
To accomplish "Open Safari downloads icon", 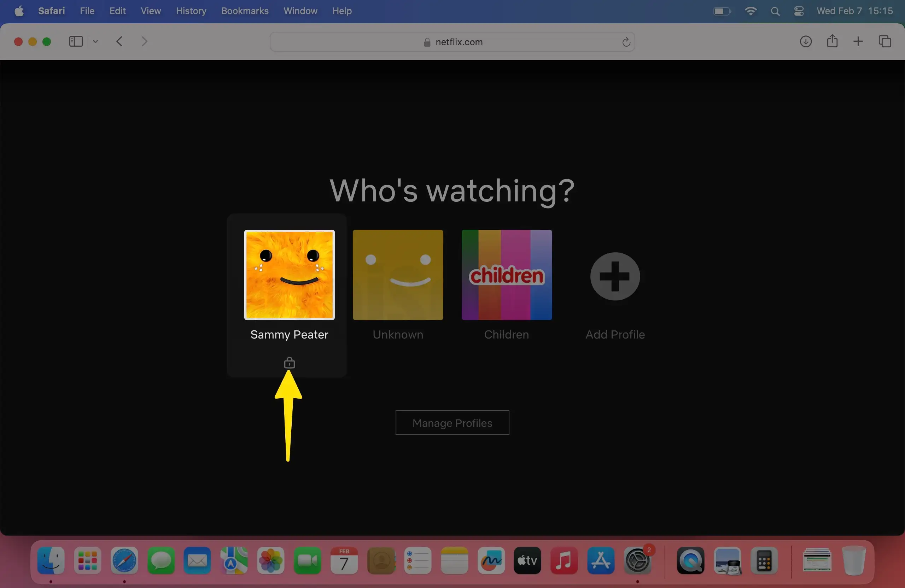I will click(x=805, y=41).
